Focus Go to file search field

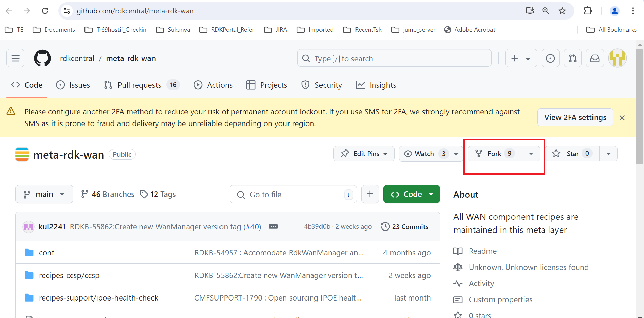click(x=293, y=194)
